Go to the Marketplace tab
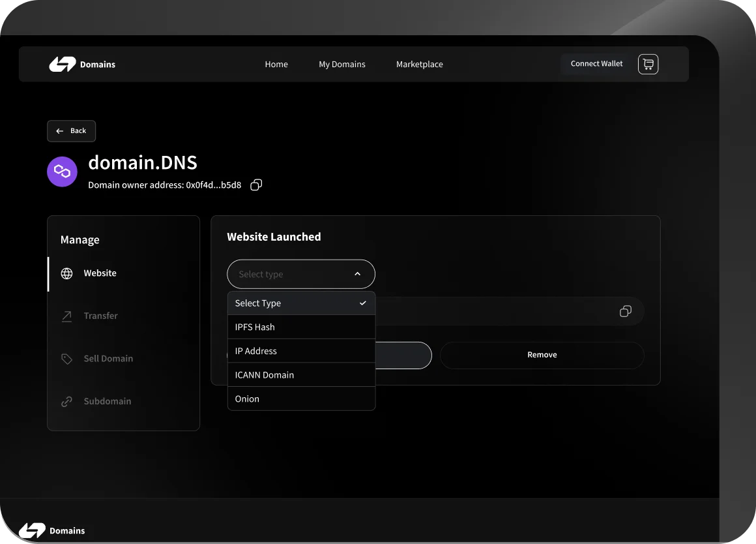 pyautogui.click(x=419, y=64)
